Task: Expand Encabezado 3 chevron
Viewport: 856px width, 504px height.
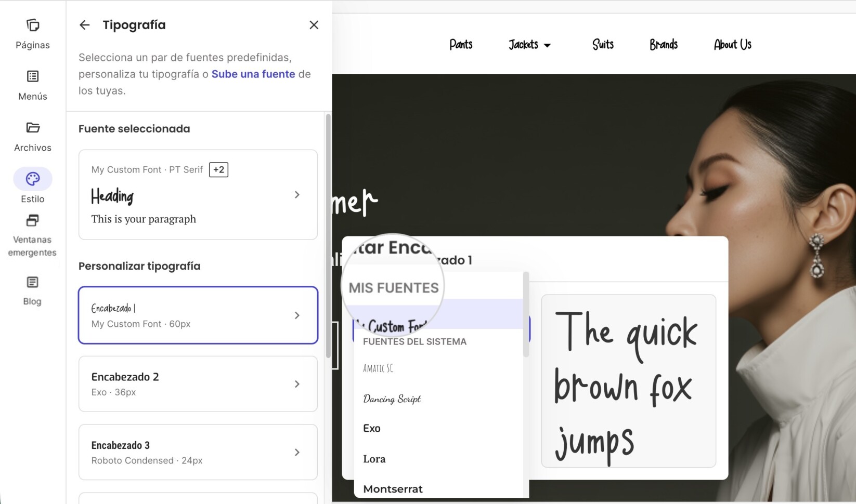Action: tap(297, 453)
